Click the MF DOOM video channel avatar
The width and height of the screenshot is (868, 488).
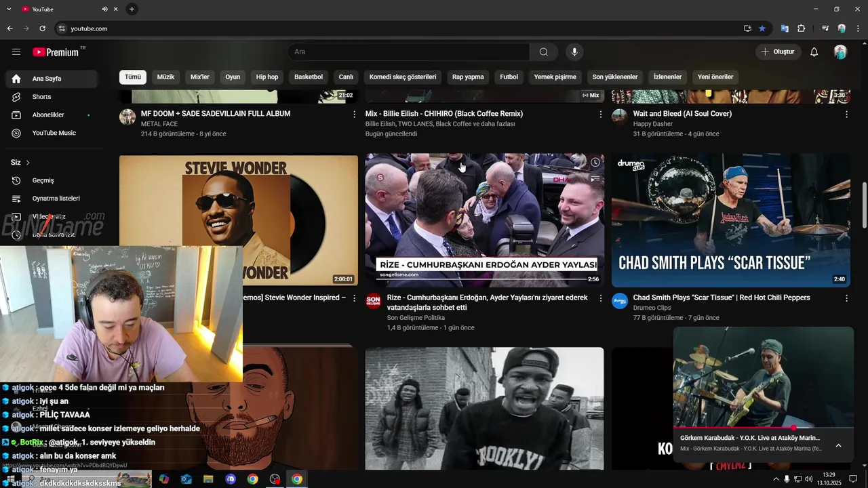(x=127, y=117)
